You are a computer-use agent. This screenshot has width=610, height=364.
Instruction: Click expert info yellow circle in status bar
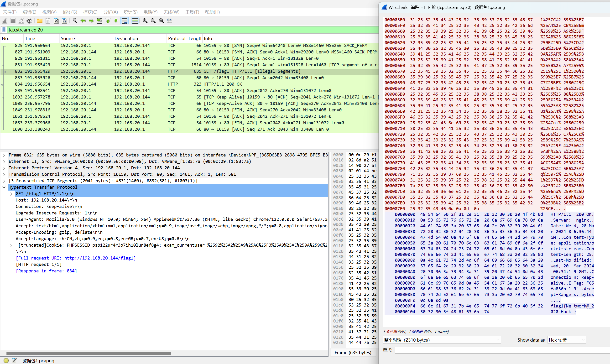coord(6,361)
